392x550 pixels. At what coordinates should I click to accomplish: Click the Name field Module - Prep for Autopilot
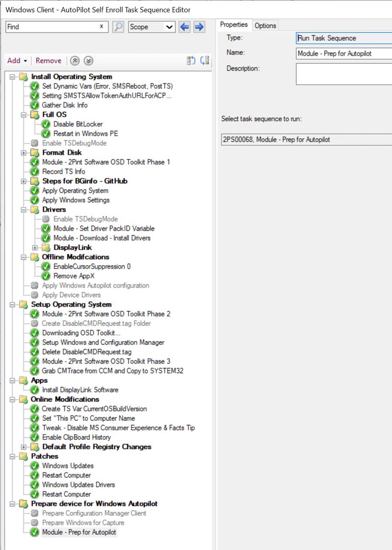tap(344, 54)
